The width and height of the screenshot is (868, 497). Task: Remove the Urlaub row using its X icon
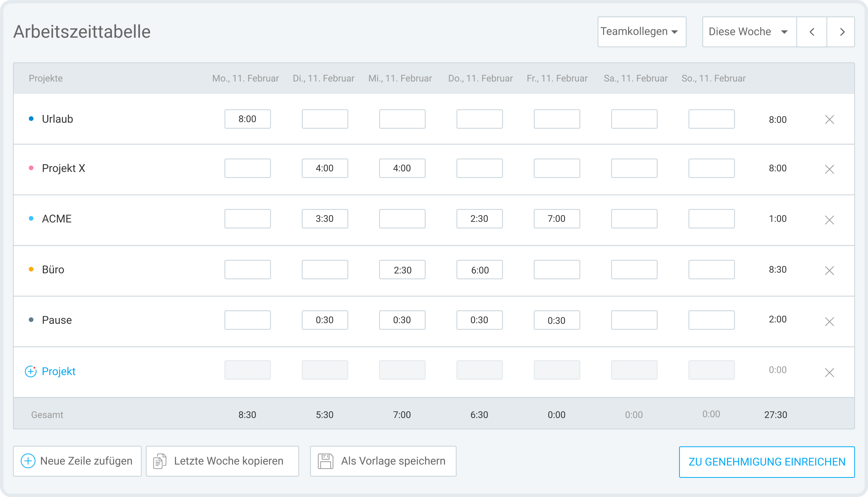pyautogui.click(x=830, y=119)
